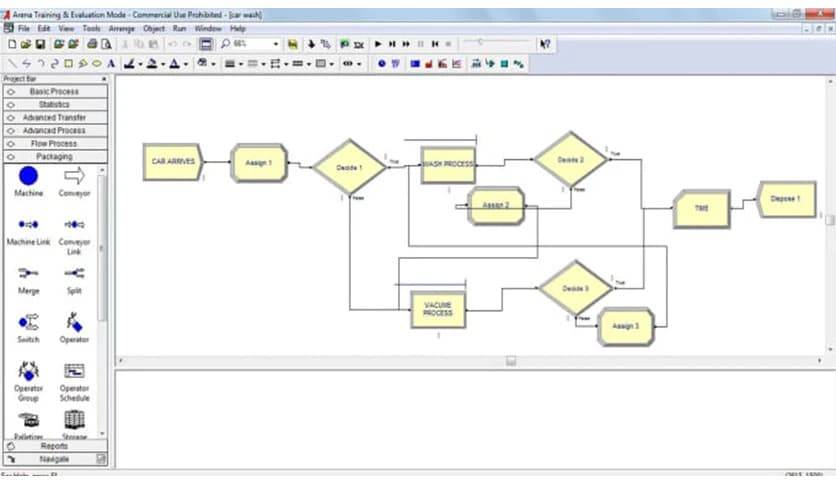
Task: Click the Template Attach icon
Action: (x=59, y=44)
